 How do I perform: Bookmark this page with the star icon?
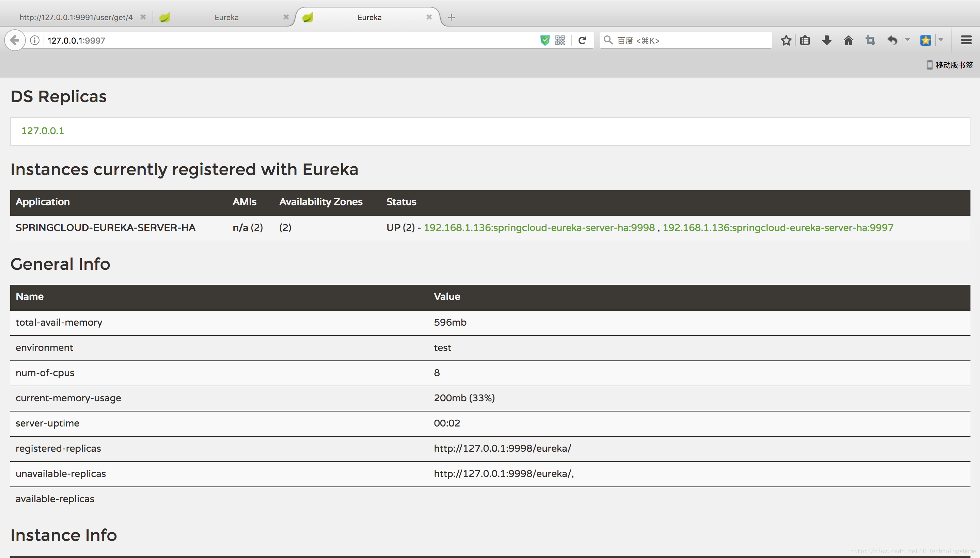tap(786, 40)
